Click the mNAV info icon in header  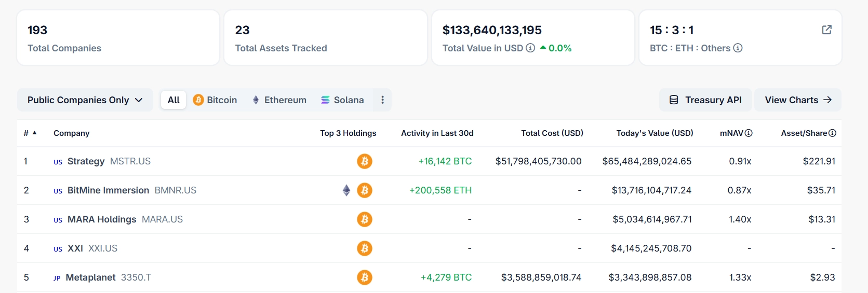[749, 133]
